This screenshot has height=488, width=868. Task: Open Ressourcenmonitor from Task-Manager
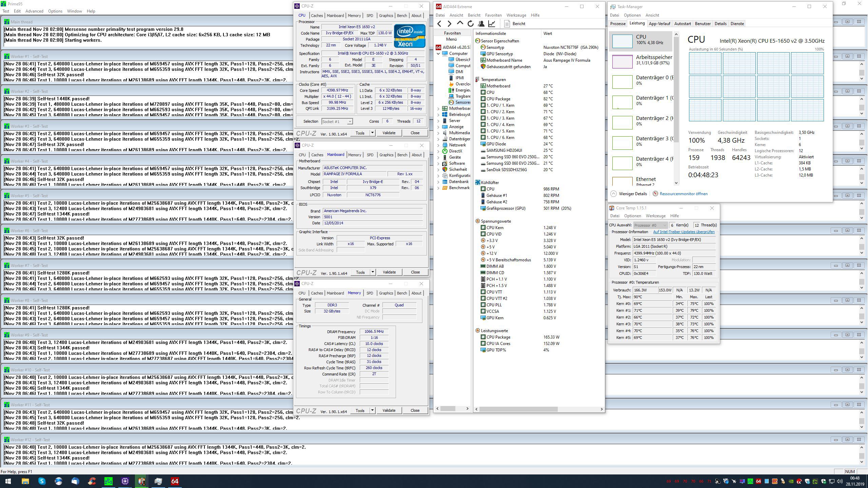point(683,194)
